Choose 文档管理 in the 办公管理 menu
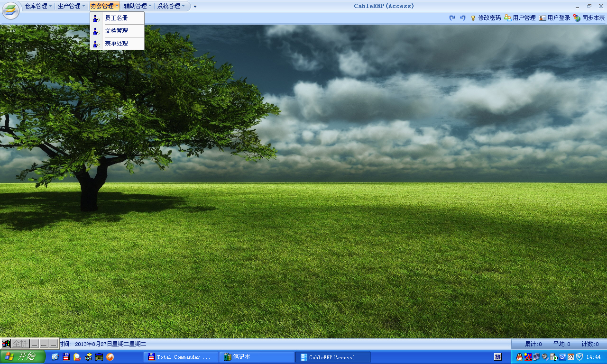 117,31
